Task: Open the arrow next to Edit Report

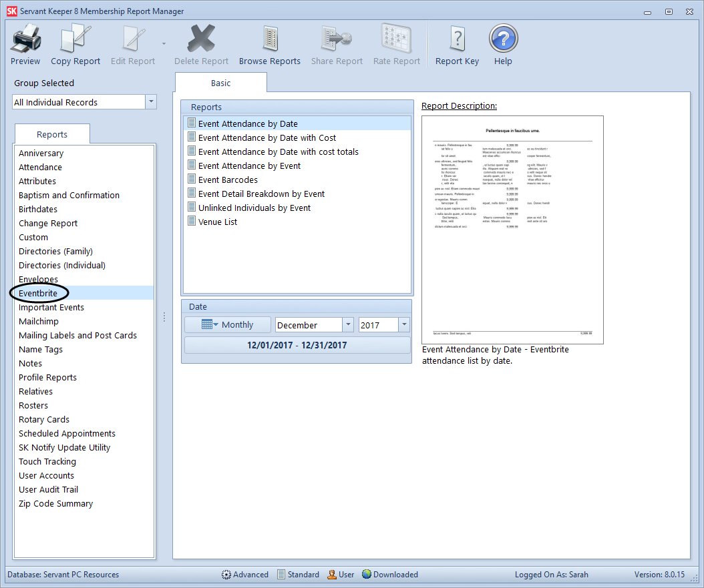Action: (x=164, y=44)
